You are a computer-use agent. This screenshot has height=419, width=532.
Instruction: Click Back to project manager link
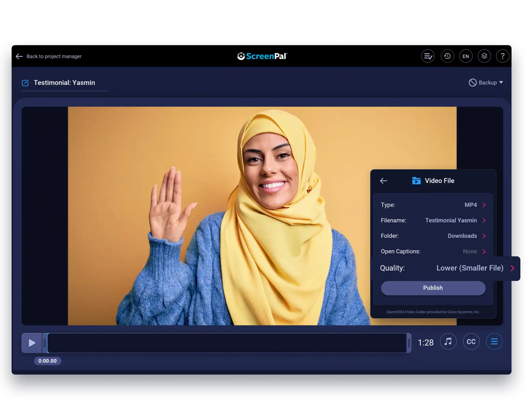pos(49,56)
